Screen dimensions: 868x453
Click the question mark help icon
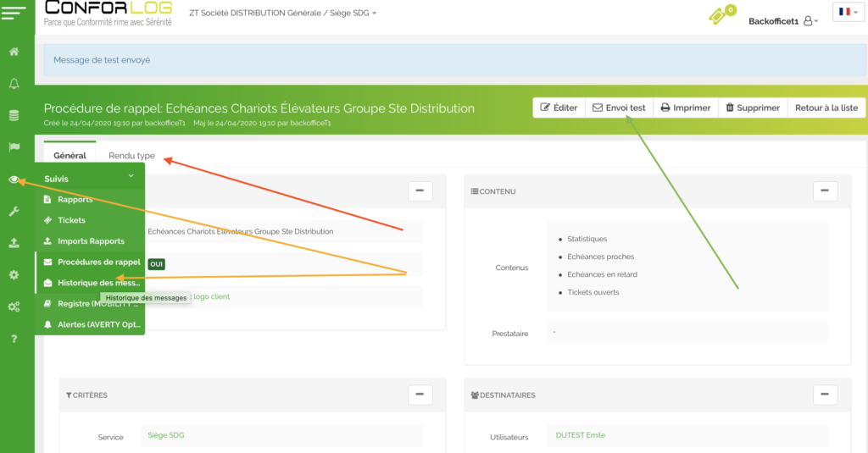click(14, 339)
